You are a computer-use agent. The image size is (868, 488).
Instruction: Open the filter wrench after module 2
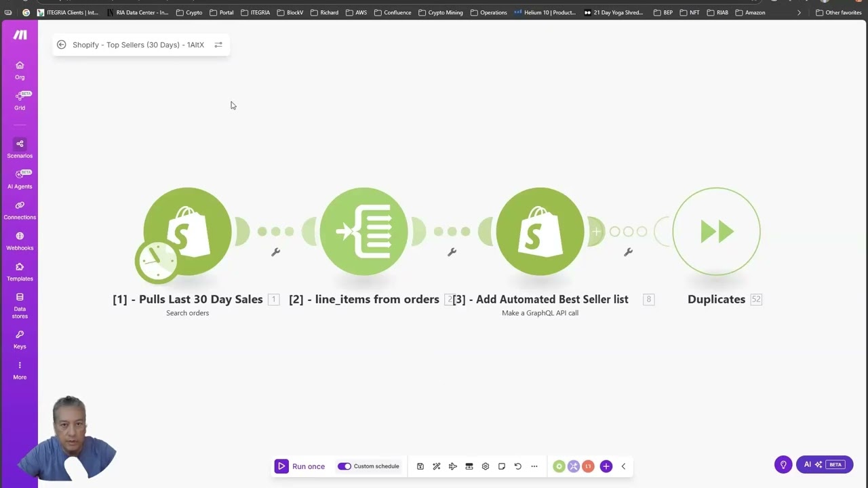(x=452, y=252)
